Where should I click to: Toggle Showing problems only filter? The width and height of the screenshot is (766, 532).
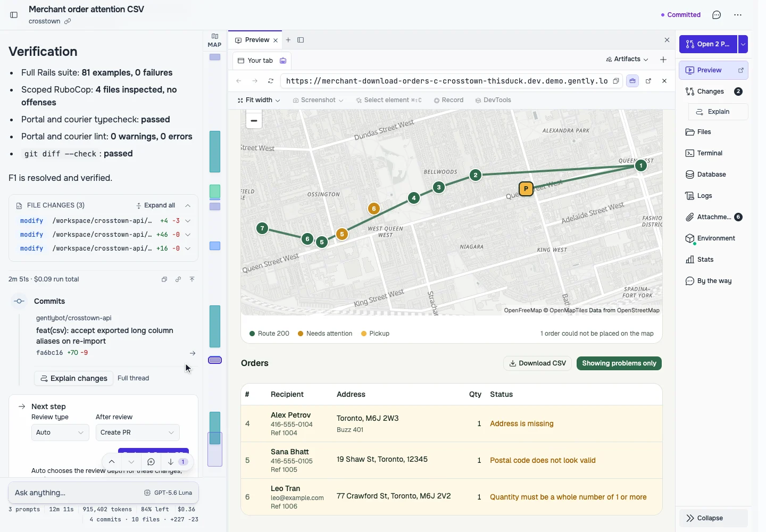[619, 363]
